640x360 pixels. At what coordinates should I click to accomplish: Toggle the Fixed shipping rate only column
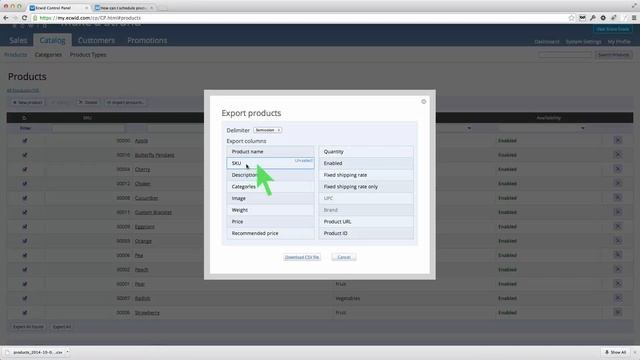coord(366,187)
